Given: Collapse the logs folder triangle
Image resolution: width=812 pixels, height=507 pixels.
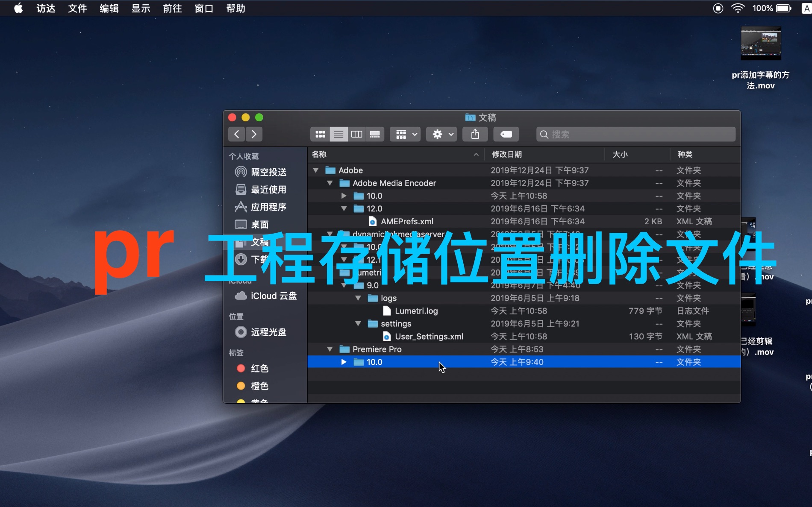Looking at the screenshot, I should click(x=358, y=298).
